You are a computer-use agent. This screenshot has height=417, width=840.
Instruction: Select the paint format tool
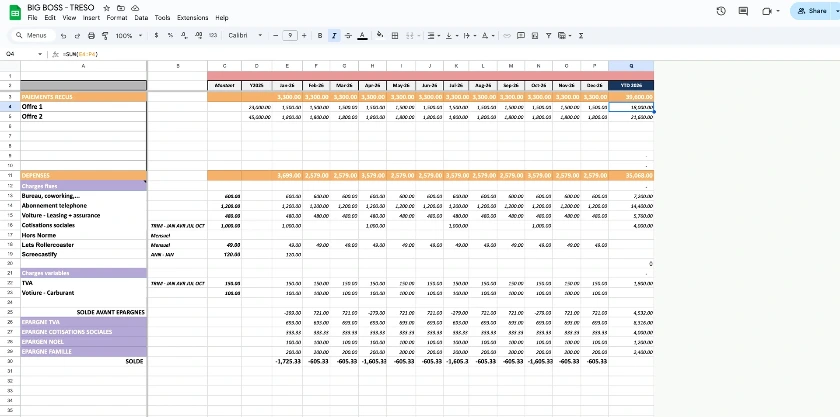tap(105, 35)
